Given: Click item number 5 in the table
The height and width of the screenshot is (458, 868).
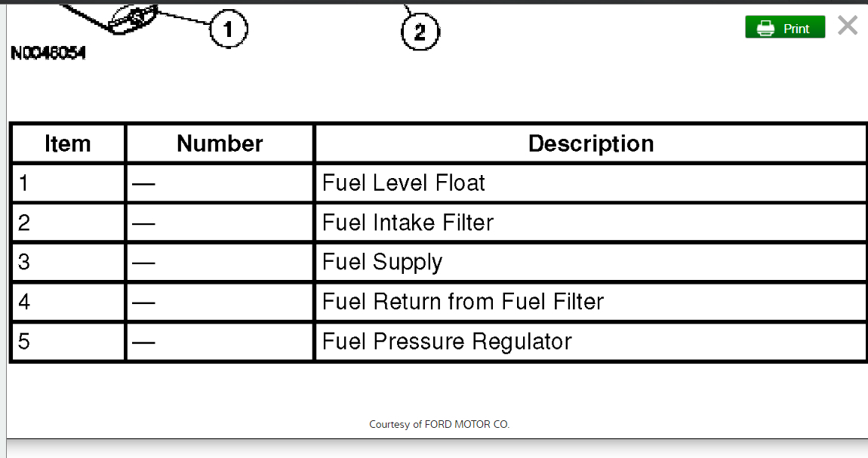Looking at the screenshot, I should click(24, 342).
